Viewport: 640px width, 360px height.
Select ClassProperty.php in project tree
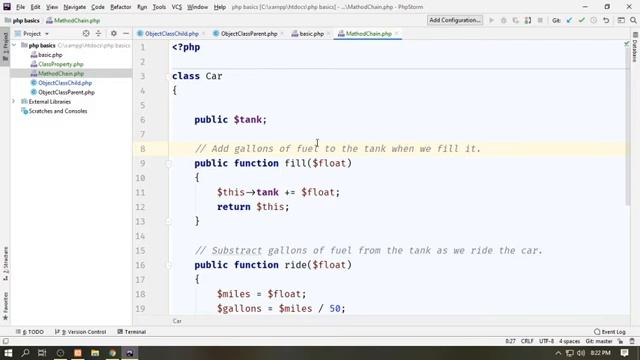point(60,64)
